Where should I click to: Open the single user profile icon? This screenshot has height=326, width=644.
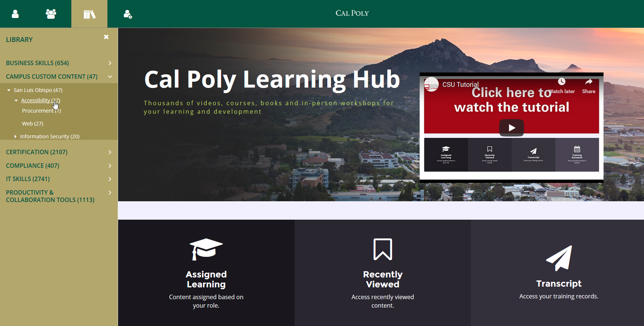tap(15, 14)
